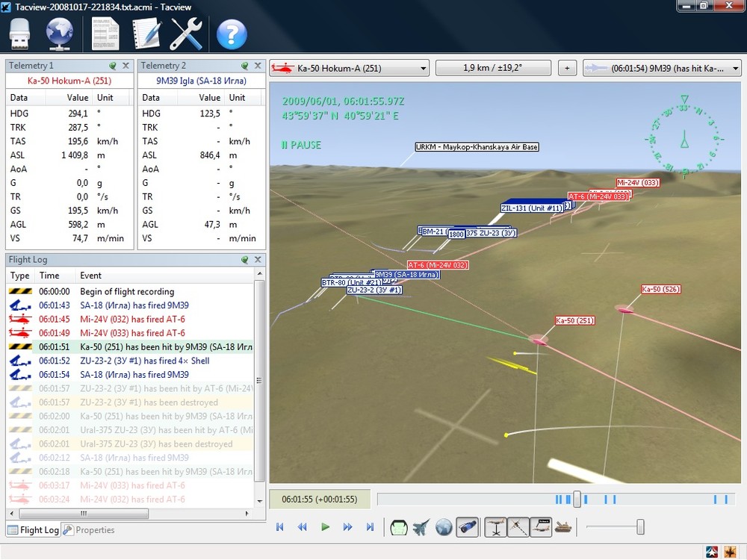Close the Flight Log panel

click(258, 260)
